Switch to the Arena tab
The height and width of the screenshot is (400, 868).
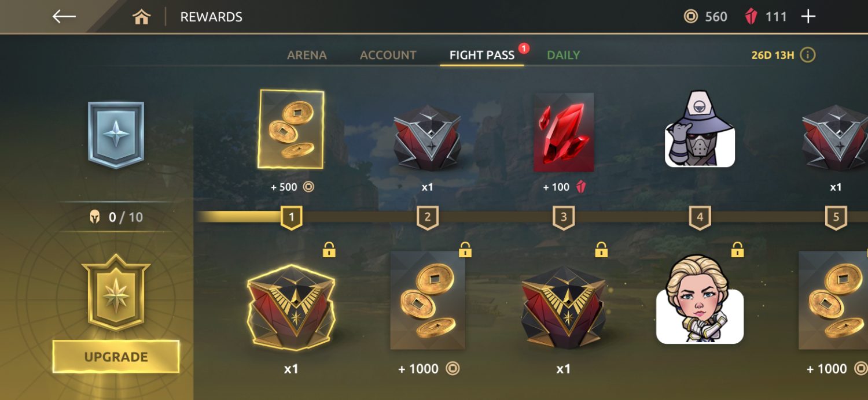(307, 55)
